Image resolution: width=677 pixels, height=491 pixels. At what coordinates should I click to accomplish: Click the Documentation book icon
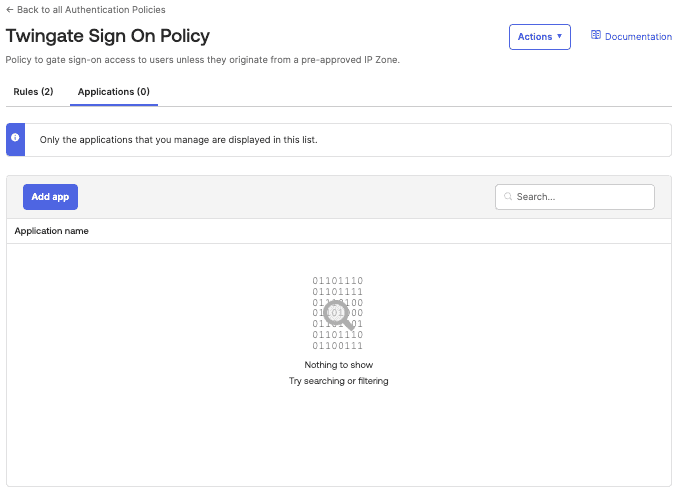pos(596,36)
